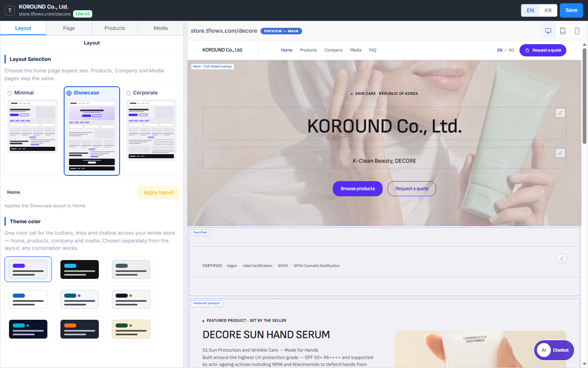Open the Layout tab
588x368 pixels.
tap(23, 28)
